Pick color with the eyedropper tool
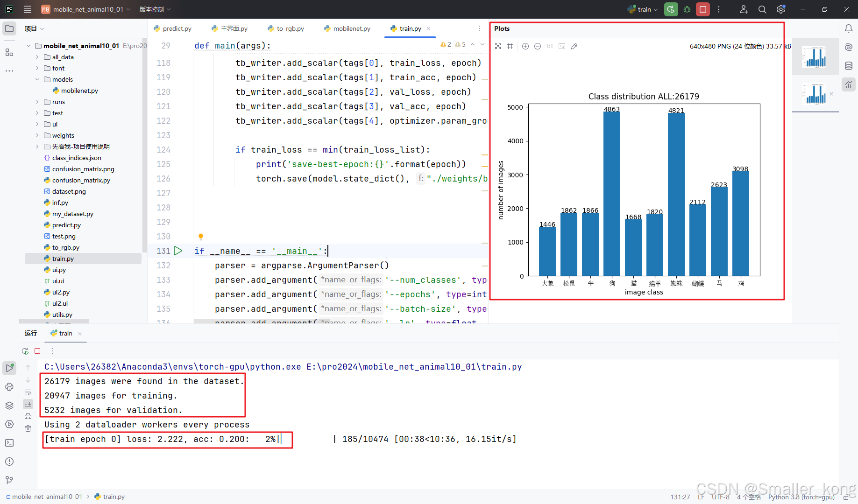The height and width of the screenshot is (504, 858). [574, 46]
